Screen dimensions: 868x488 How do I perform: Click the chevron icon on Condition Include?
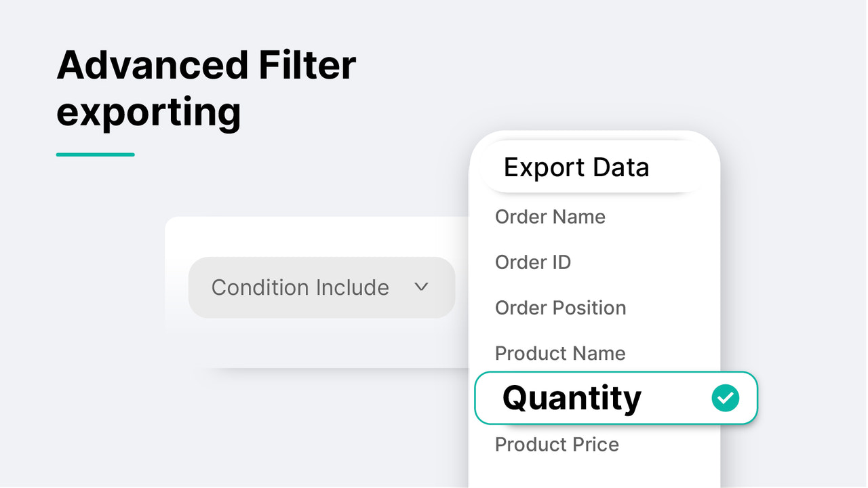pyautogui.click(x=421, y=287)
